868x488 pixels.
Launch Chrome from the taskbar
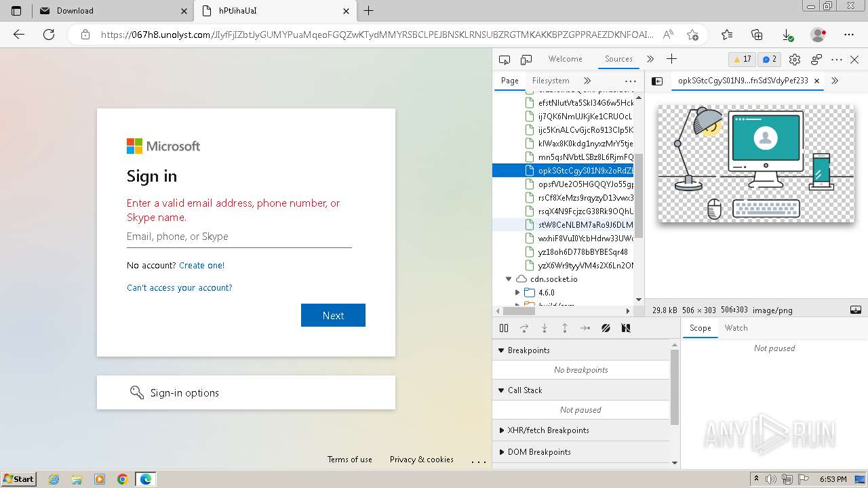pos(123,479)
